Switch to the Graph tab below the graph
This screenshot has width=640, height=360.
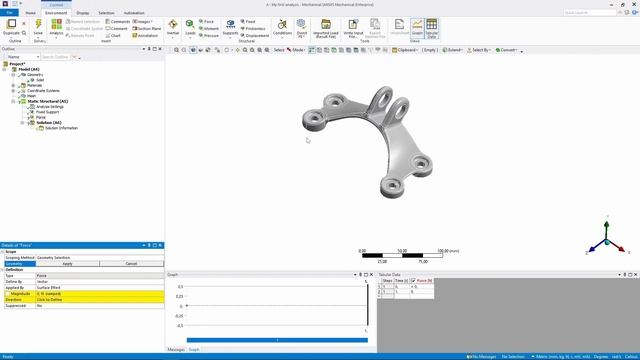point(194,349)
